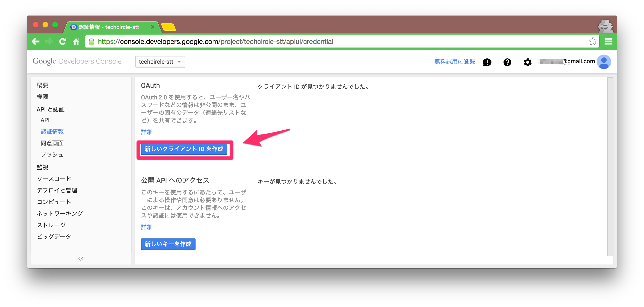Click the @gmail.com account name
This screenshot has width=644, height=307.
[567, 62]
